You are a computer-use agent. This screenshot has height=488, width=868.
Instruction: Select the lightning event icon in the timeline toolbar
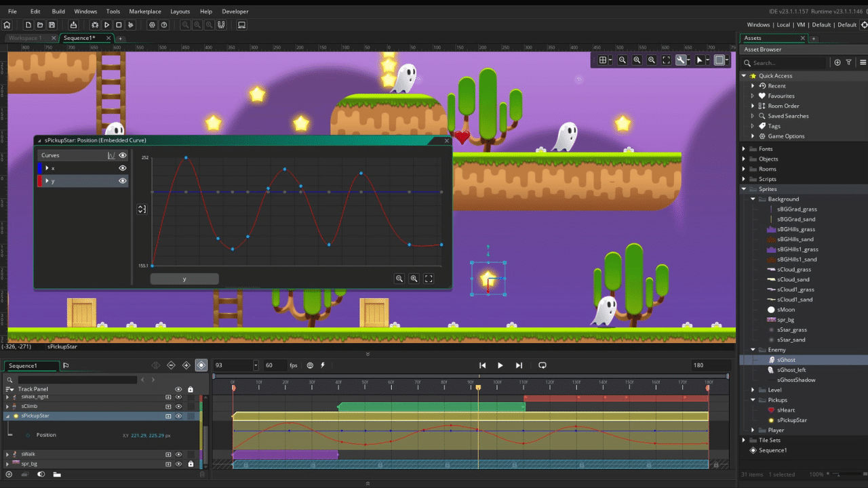click(323, 365)
